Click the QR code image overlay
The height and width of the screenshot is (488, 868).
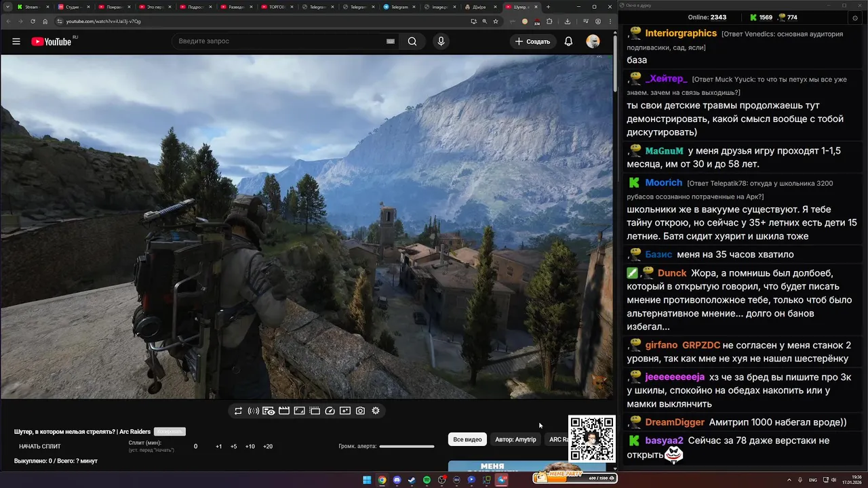pos(591,439)
